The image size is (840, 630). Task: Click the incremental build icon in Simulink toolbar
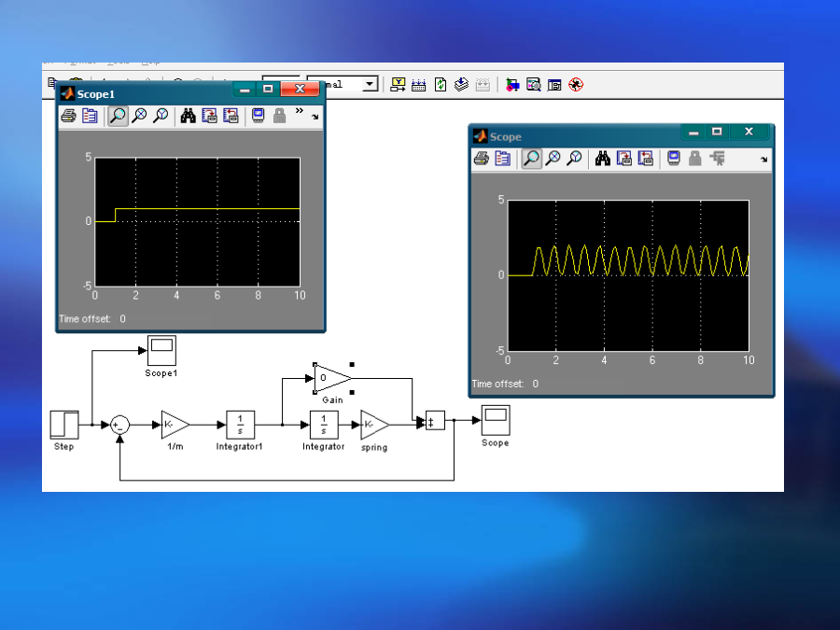click(x=419, y=85)
